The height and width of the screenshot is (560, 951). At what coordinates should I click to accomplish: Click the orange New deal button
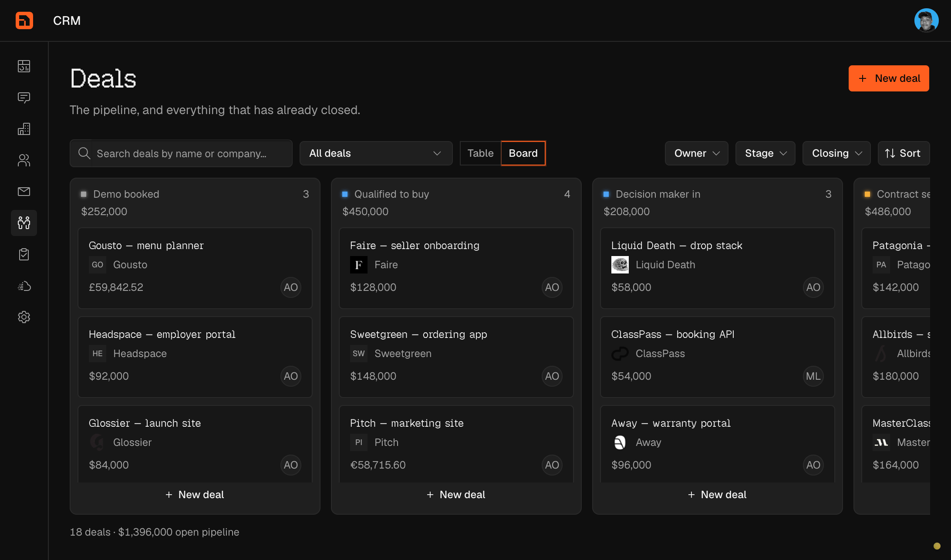(x=889, y=78)
